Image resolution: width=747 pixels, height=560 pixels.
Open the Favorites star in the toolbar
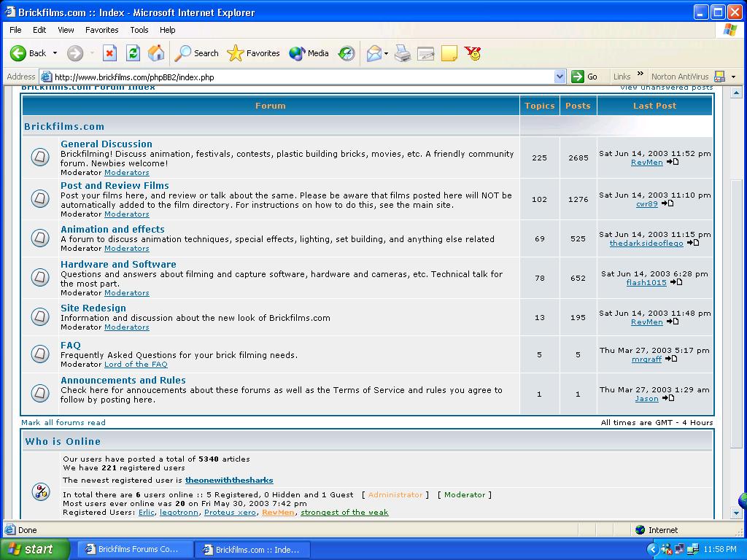[253, 53]
